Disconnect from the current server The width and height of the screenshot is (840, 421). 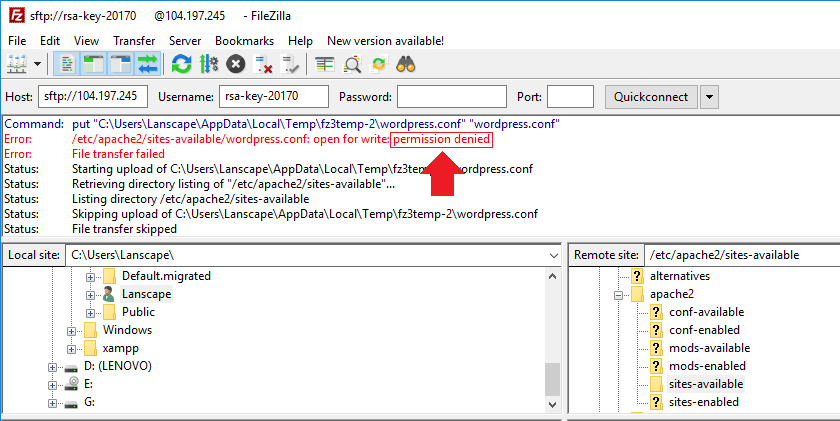coord(263,65)
